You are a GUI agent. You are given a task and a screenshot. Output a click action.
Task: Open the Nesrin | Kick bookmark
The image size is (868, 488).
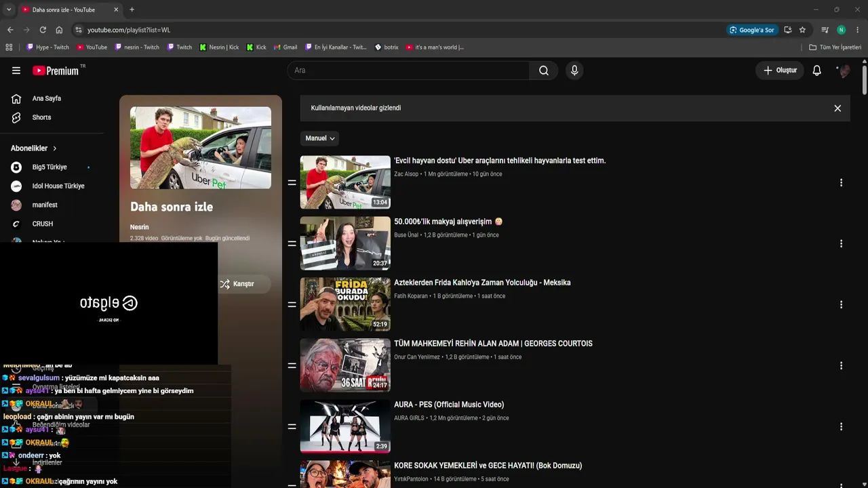[218, 47]
